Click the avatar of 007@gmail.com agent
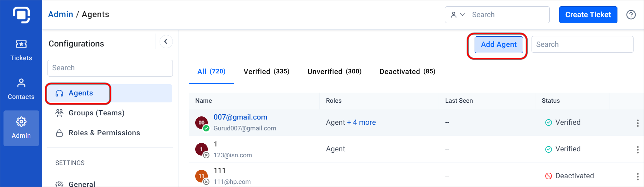Image resolution: width=644 pixels, height=187 pixels. tap(202, 123)
